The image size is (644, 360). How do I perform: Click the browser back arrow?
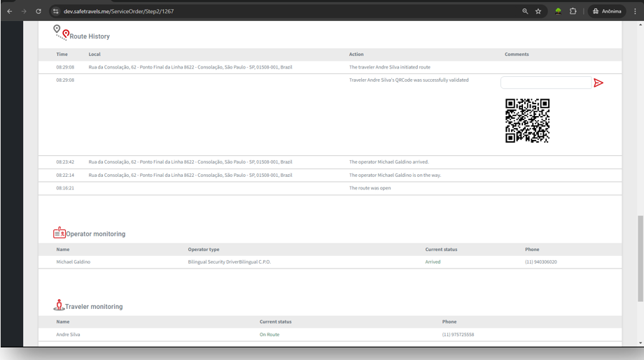[x=9, y=11]
